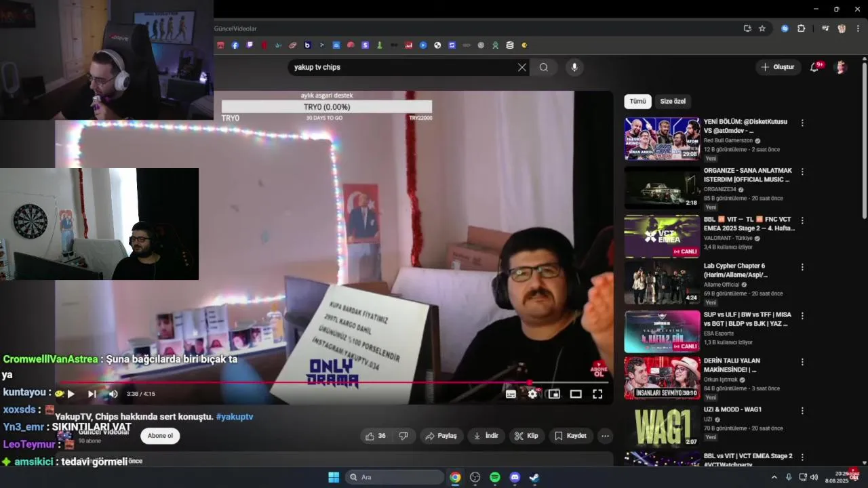The image size is (868, 488).
Task: Open YouTube notifications bell
Action: 815,67
